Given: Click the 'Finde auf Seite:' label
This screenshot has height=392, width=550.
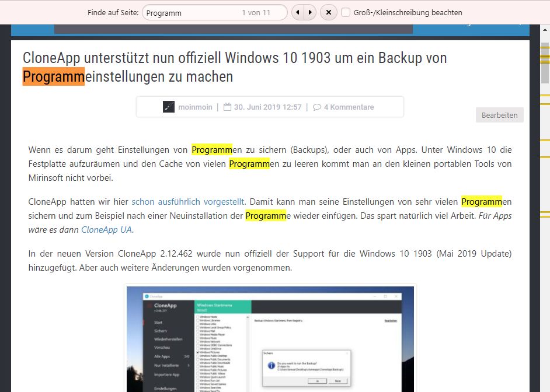Looking at the screenshot, I should coord(113,13).
